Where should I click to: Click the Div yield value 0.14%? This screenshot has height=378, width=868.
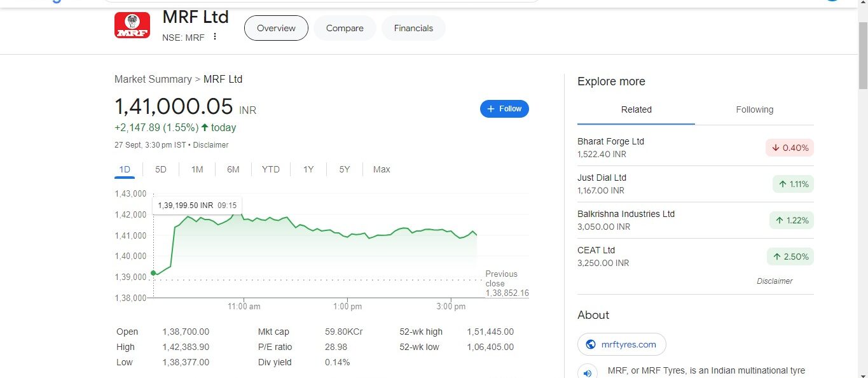337,362
